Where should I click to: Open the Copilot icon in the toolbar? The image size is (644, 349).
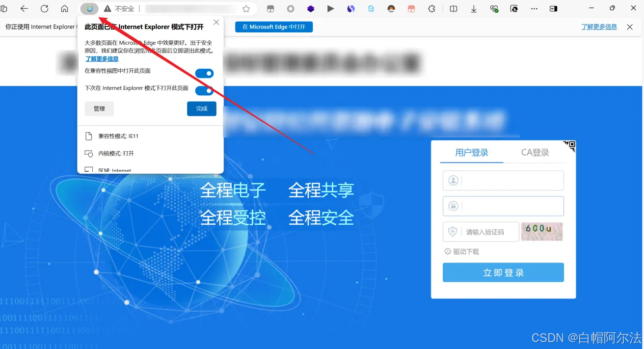click(514, 8)
